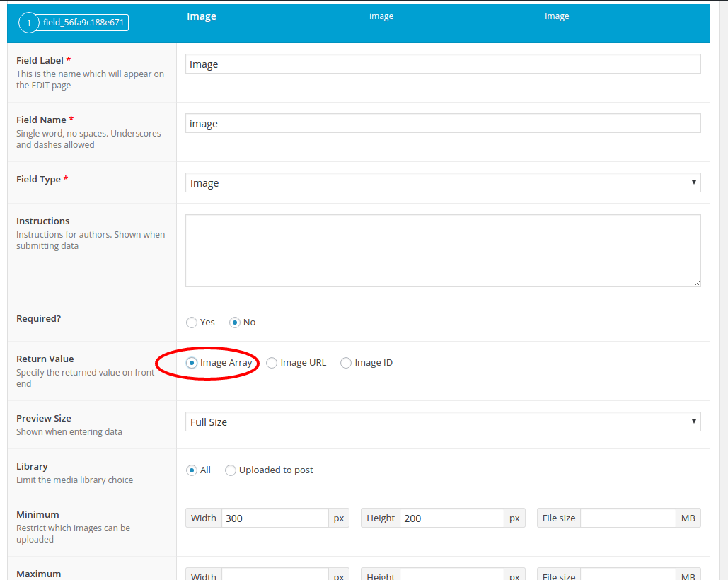
Task: Click the Minimum Height input showing 200
Action: pos(453,518)
